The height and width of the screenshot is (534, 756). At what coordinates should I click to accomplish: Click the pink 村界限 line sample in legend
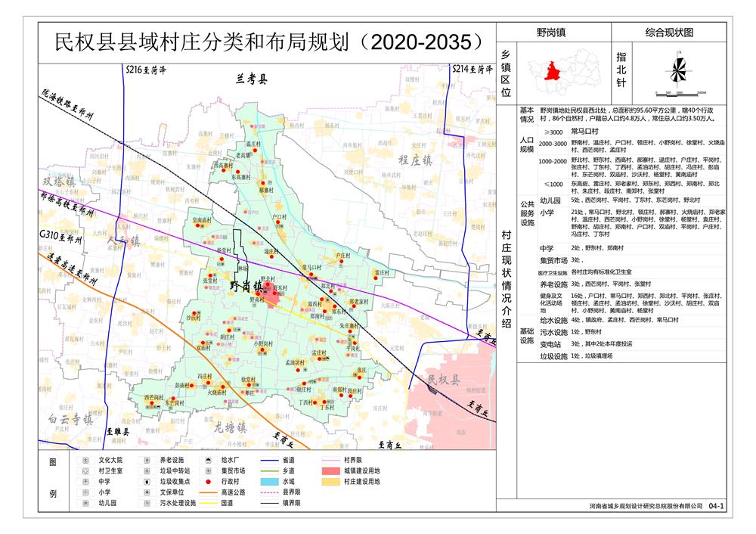(331, 460)
